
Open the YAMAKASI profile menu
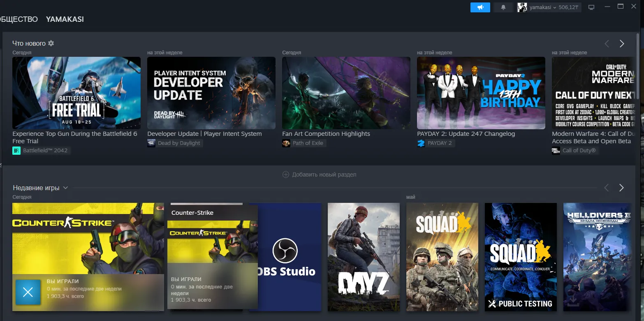pos(65,19)
